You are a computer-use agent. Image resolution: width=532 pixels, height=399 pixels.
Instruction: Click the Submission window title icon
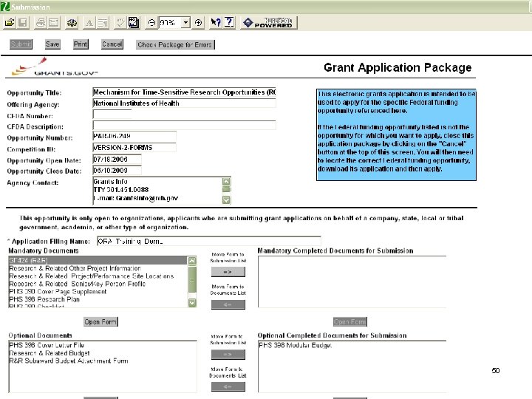[4, 7]
